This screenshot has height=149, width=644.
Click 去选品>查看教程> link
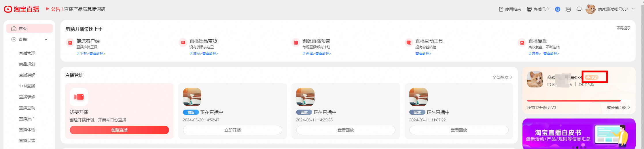point(204,54)
